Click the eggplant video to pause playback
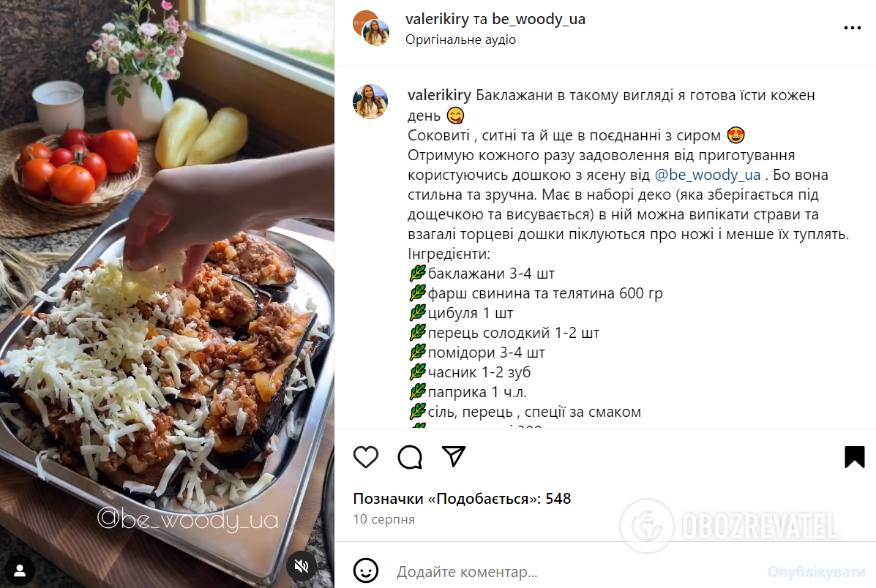 pyautogui.click(x=167, y=294)
